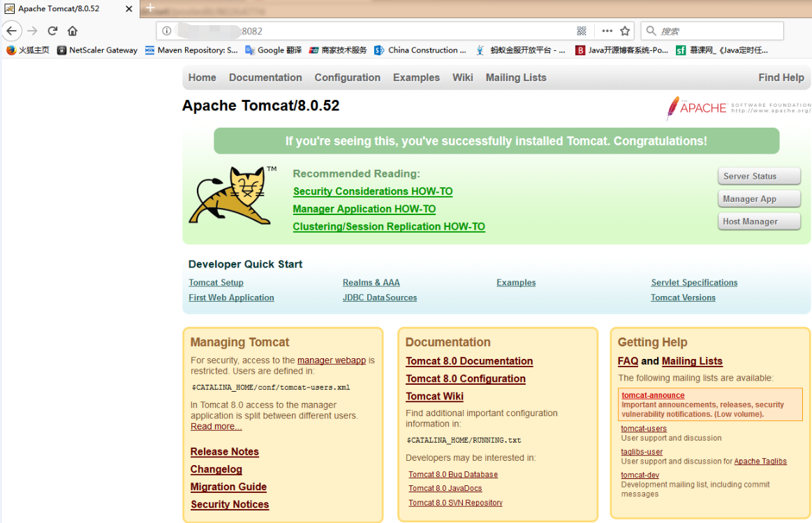Click the Tomcat cat logo image

click(x=232, y=196)
